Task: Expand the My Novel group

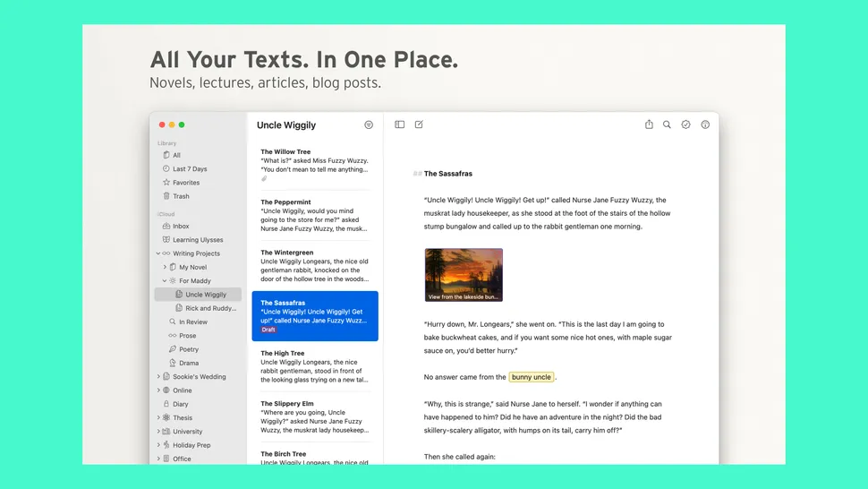Action: (165, 267)
